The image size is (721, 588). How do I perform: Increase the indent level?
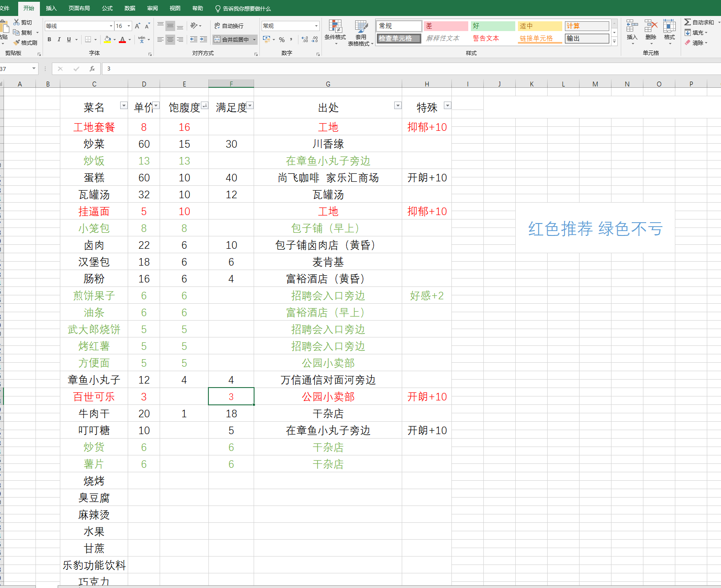point(204,39)
